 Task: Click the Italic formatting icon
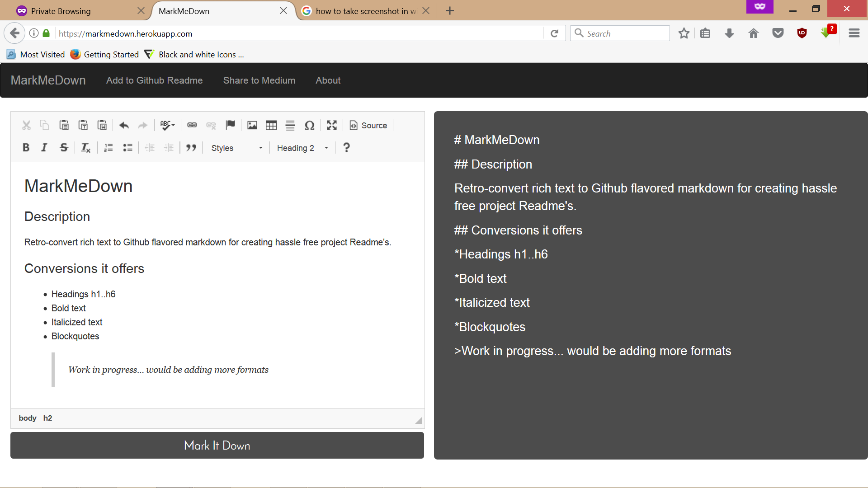click(45, 148)
